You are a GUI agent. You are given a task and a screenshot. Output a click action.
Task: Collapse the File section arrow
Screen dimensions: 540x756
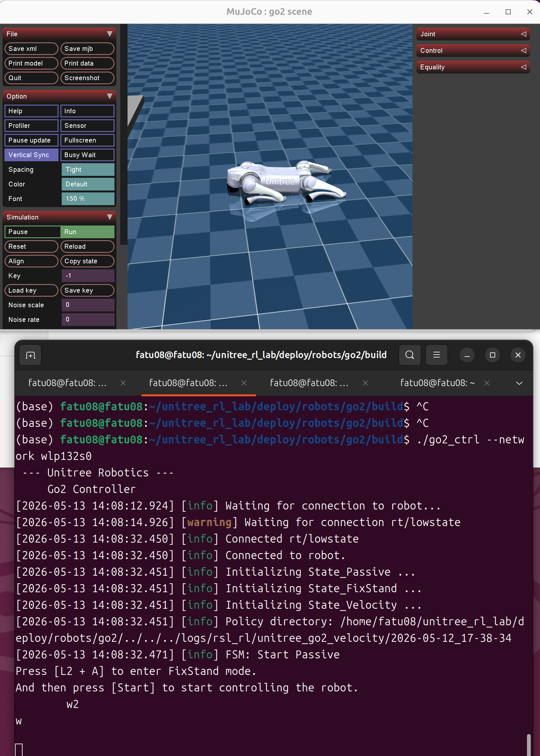click(x=109, y=34)
